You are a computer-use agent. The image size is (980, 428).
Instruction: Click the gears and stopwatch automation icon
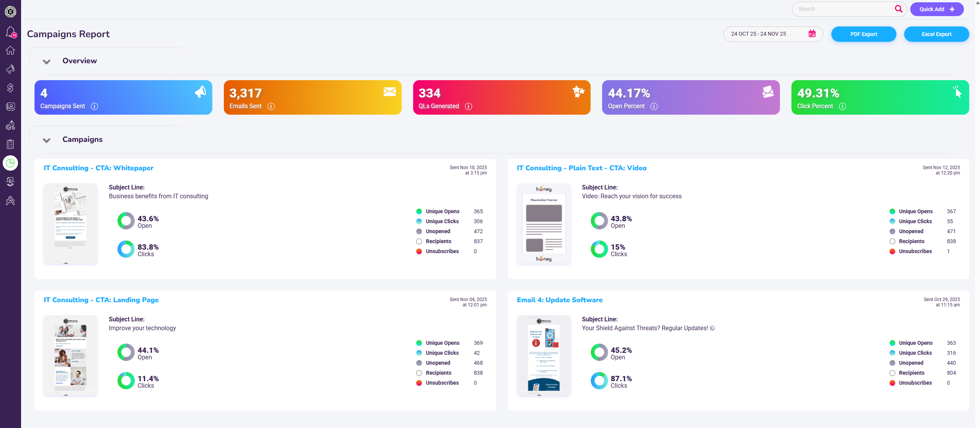tap(10, 125)
